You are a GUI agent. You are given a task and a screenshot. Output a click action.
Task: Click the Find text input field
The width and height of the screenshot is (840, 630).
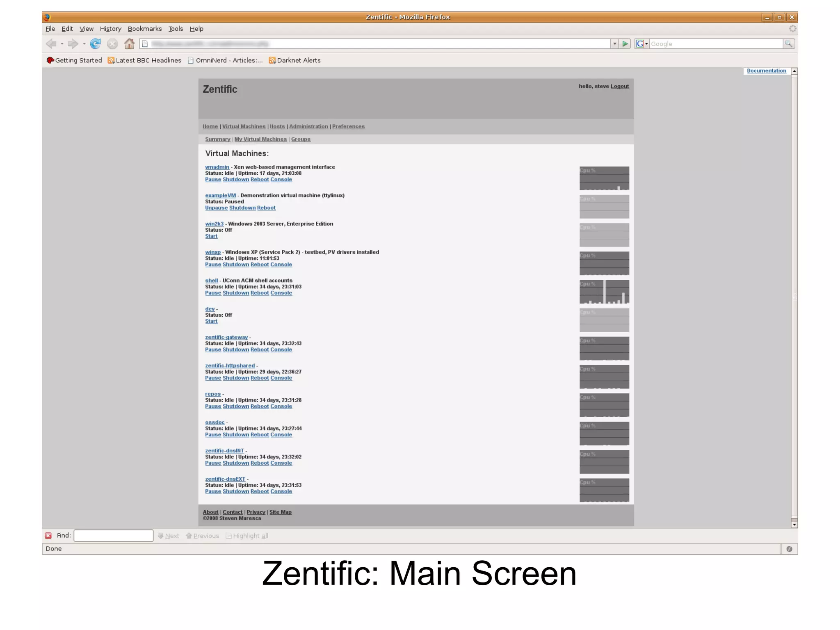114,536
